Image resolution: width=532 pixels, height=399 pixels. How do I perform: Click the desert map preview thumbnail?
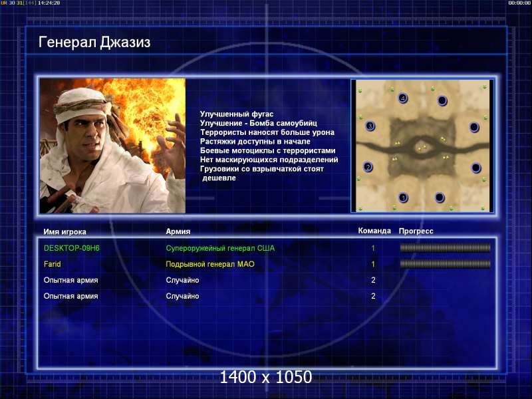(x=422, y=146)
